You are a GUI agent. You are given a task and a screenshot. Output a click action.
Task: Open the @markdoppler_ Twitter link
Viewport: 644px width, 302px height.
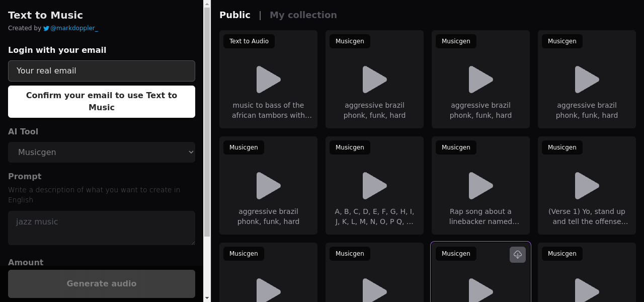pyautogui.click(x=74, y=28)
